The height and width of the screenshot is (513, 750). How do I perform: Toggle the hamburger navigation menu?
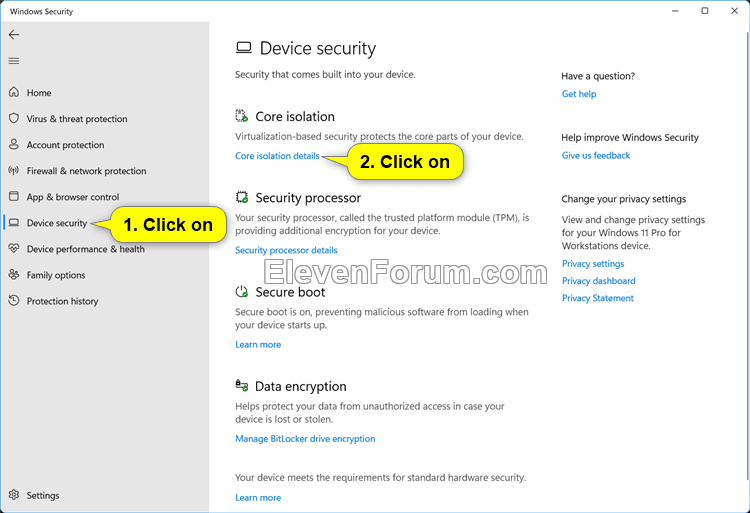pos(14,61)
